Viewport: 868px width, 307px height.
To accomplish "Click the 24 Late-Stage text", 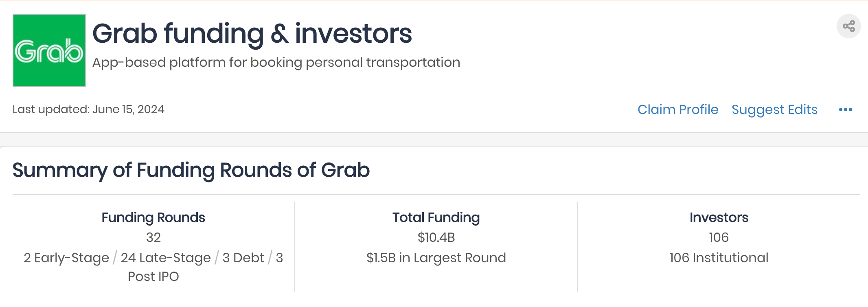I will (x=166, y=258).
